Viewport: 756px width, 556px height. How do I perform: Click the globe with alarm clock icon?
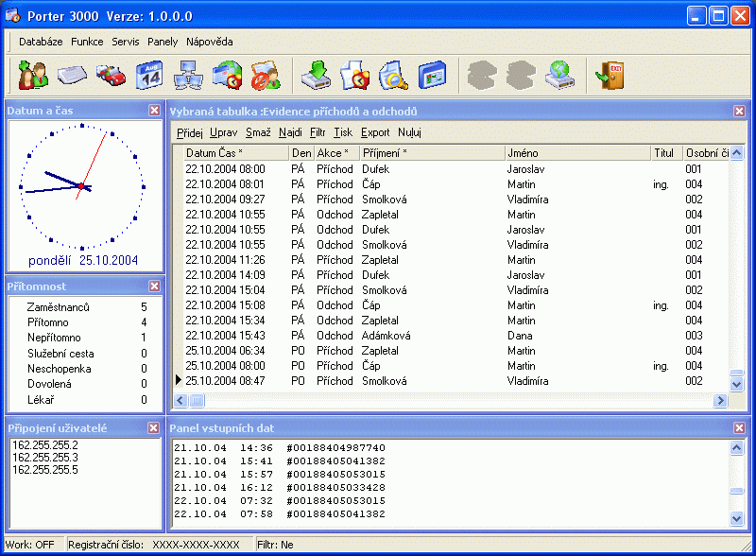(227, 76)
